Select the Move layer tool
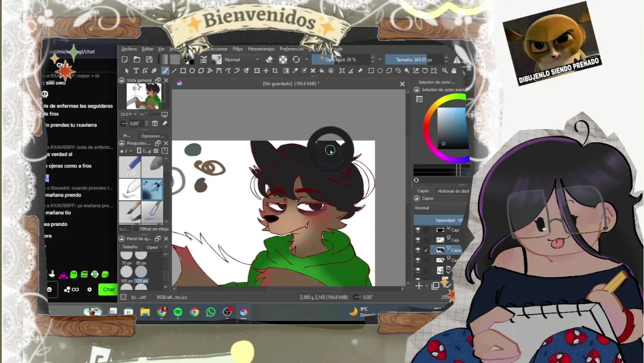Screen dimensions: 644x363 click(266, 71)
